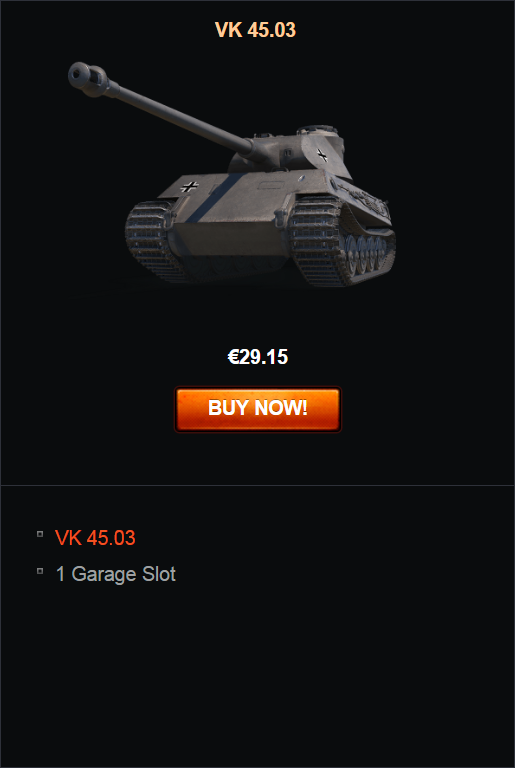
Task: Click the horizontal divider below the buy section
Action: (x=258, y=485)
